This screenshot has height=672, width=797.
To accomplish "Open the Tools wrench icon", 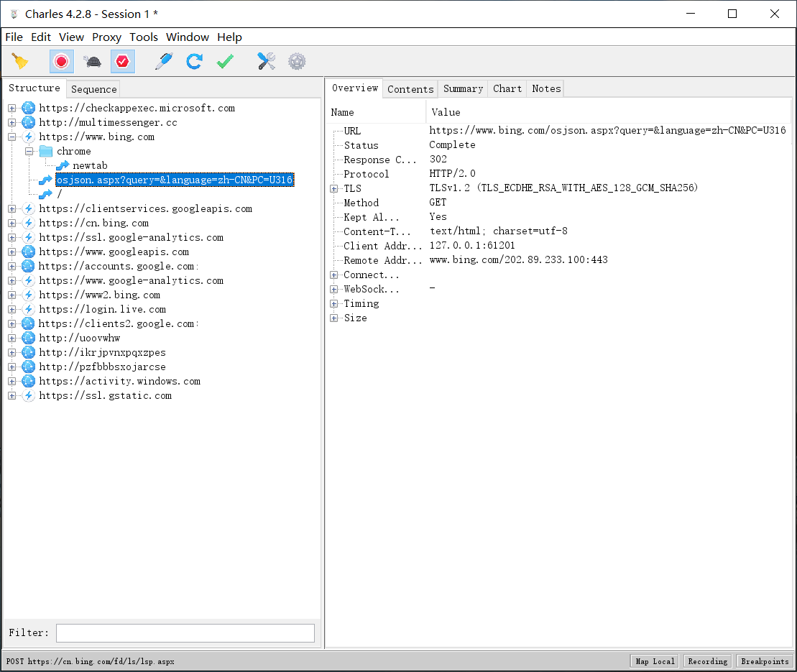I will pyautogui.click(x=267, y=62).
